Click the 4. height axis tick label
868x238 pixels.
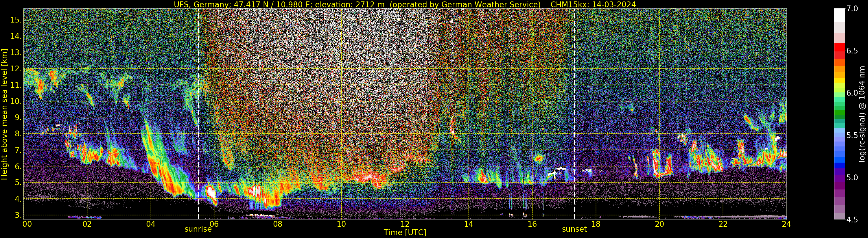coord(18,199)
